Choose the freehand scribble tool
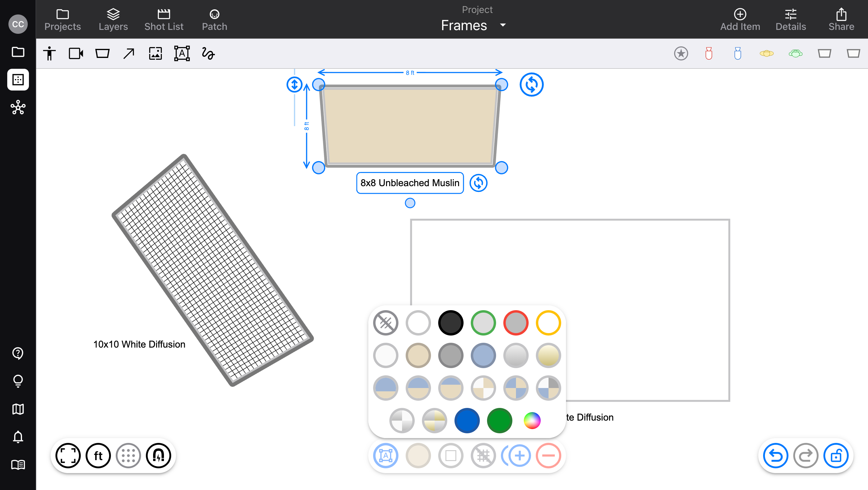Viewport: 868px width, 490px height. [x=208, y=54]
